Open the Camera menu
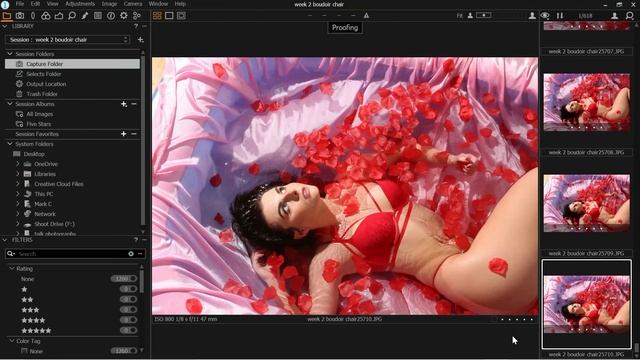This screenshot has width=640, height=360. pyautogui.click(x=133, y=4)
